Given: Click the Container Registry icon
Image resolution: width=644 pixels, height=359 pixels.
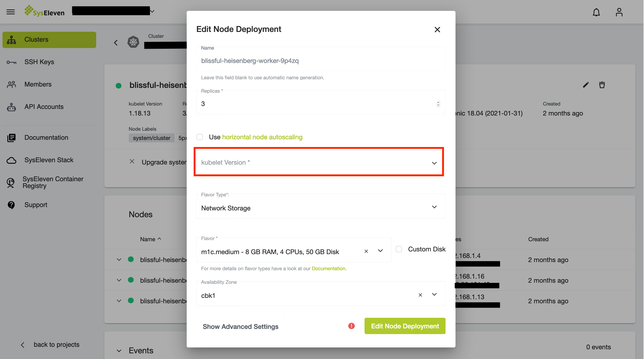Looking at the screenshot, I should click(x=10, y=182).
